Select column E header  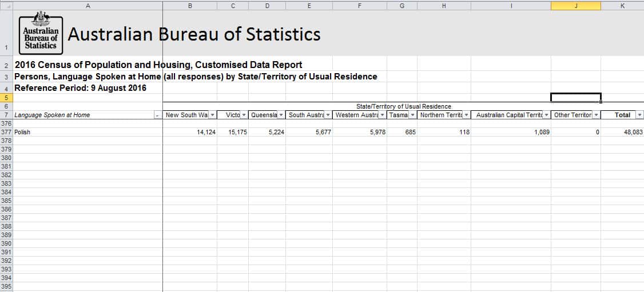tap(309, 6)
